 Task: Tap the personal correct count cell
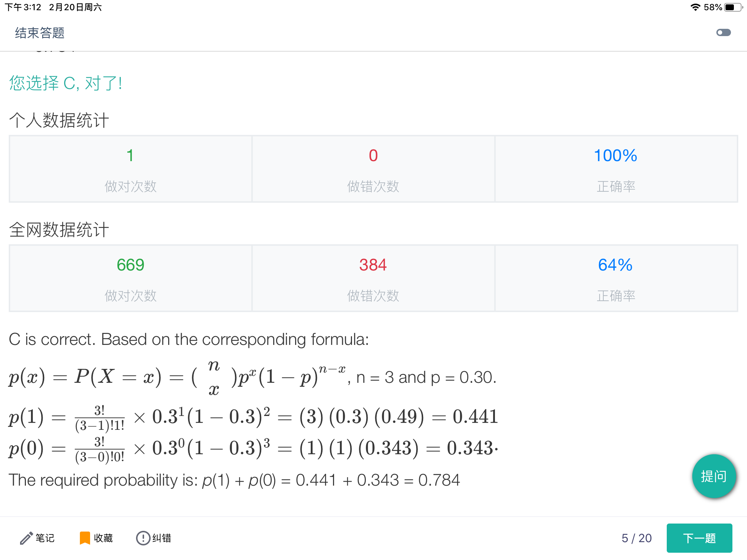131,169
